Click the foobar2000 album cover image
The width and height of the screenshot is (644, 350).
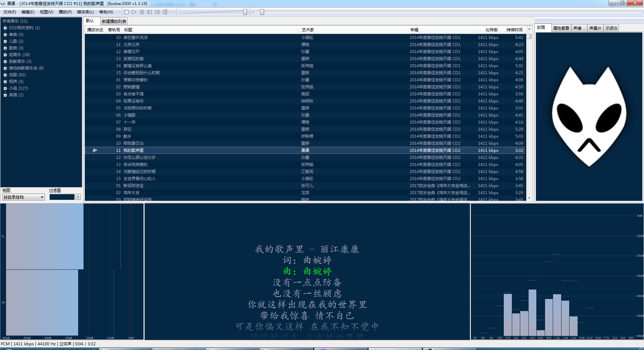tap(589, 117)
